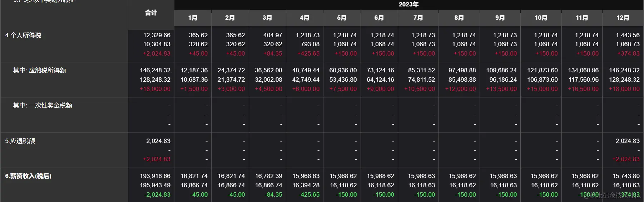Select the October value 106,873.60
This screenshot has height=202, width=644.
[543, 80]
